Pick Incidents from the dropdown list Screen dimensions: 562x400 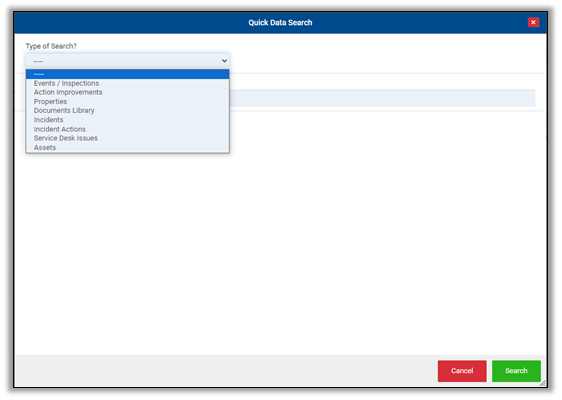click(128, 120)
